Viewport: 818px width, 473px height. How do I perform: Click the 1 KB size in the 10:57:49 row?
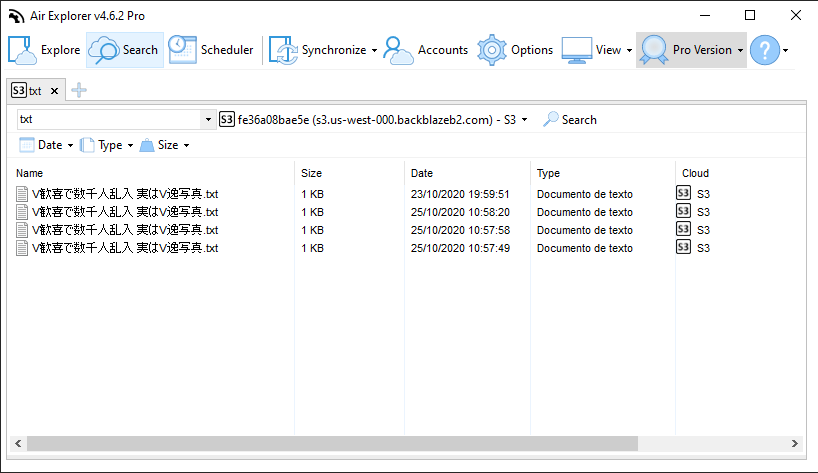point(312,248)
